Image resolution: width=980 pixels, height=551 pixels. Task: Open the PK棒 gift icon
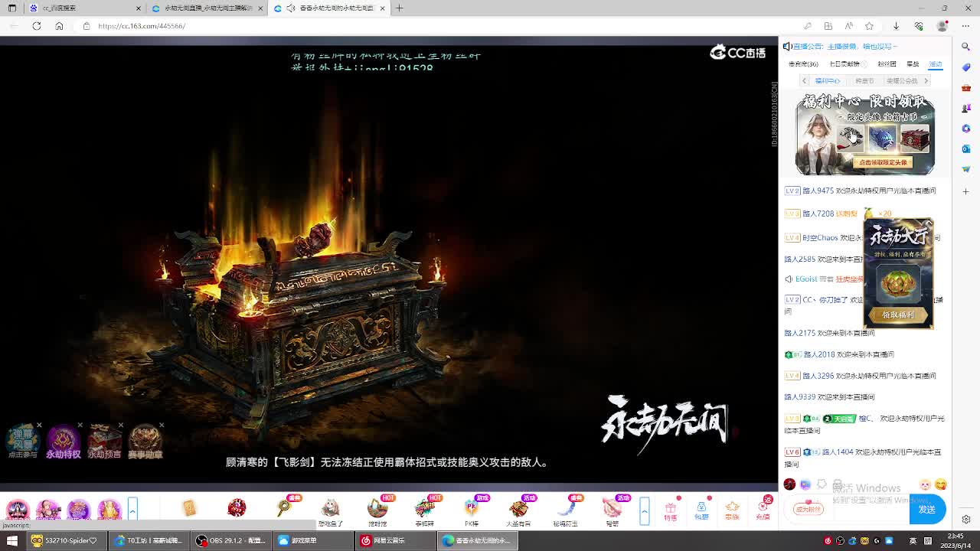coord(472,509)
